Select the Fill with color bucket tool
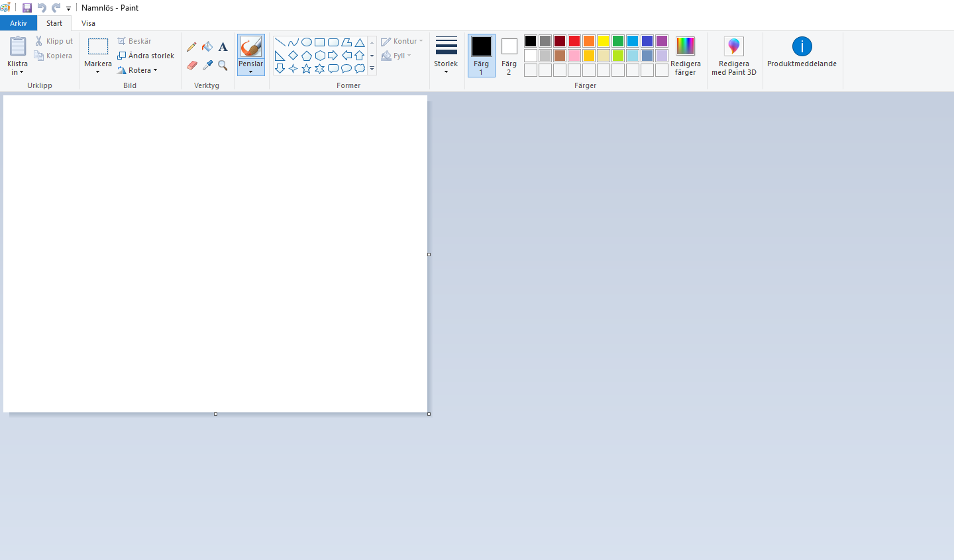Image resolution: width=954 pixels, height=560 pixels. pos(207,47)
